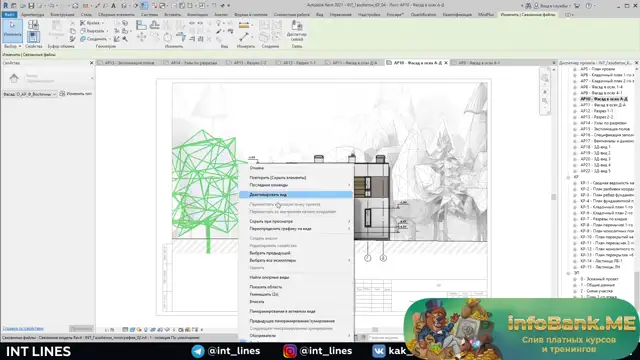The width and height of the screenshot is (640, 360).
Task: Expand the Выбор panel dropdown arrow
Action: 20,47
